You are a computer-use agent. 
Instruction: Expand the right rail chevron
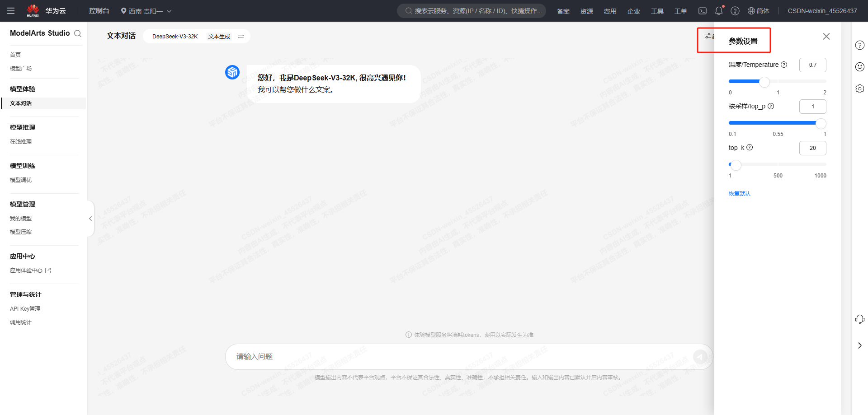(860, 345)
